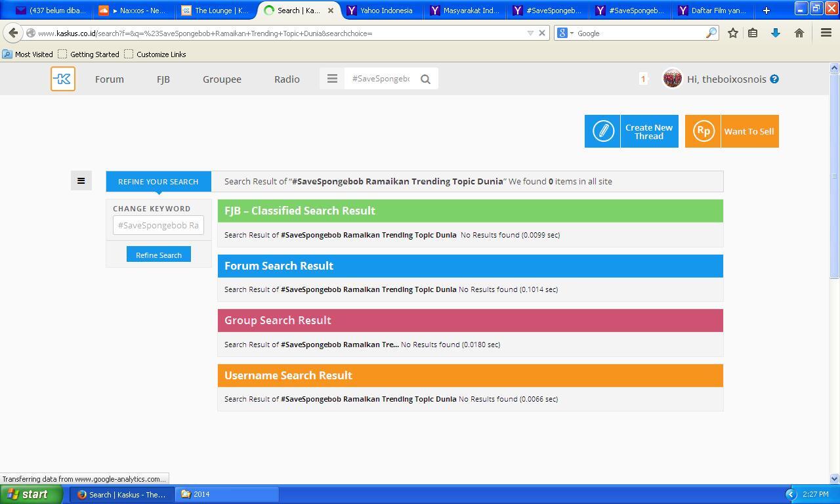This screenshot has width=840, height=504.
Task: Open the Customize Links bookmark
Action: coord(155,54)
